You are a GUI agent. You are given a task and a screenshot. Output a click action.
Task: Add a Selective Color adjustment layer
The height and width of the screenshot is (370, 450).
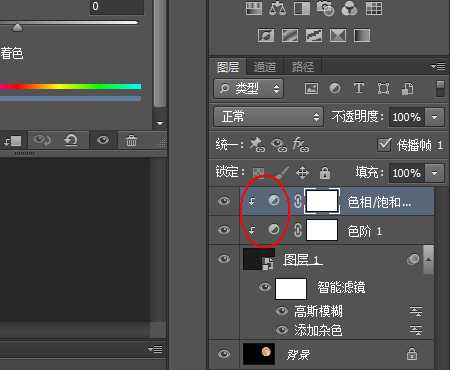(338, 35)
